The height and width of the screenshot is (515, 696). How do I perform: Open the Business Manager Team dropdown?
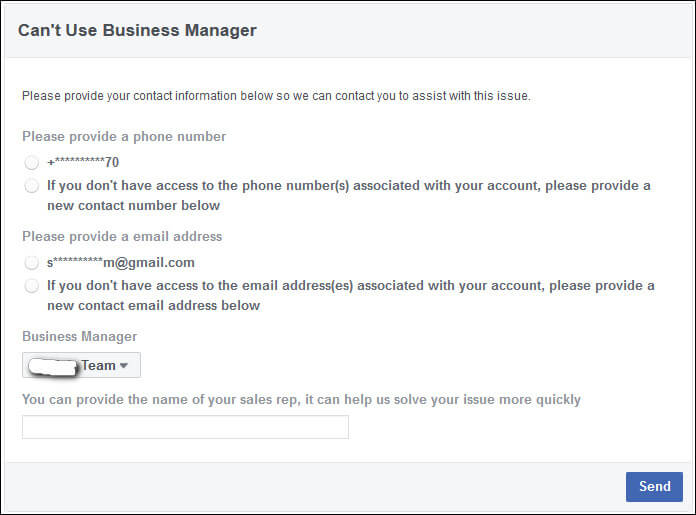click(x=82, y=365)
